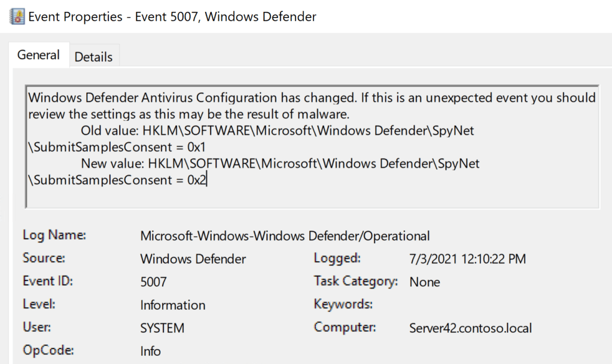The image size is (612, 364).
Task: Switch to the Details tab
Action: coord(93,57)
